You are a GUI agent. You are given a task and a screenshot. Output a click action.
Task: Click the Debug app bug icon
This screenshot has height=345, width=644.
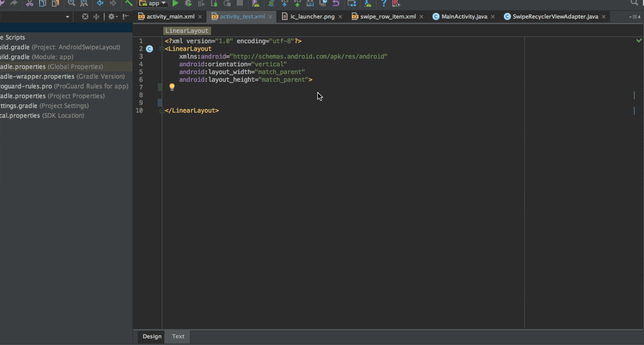188,4
